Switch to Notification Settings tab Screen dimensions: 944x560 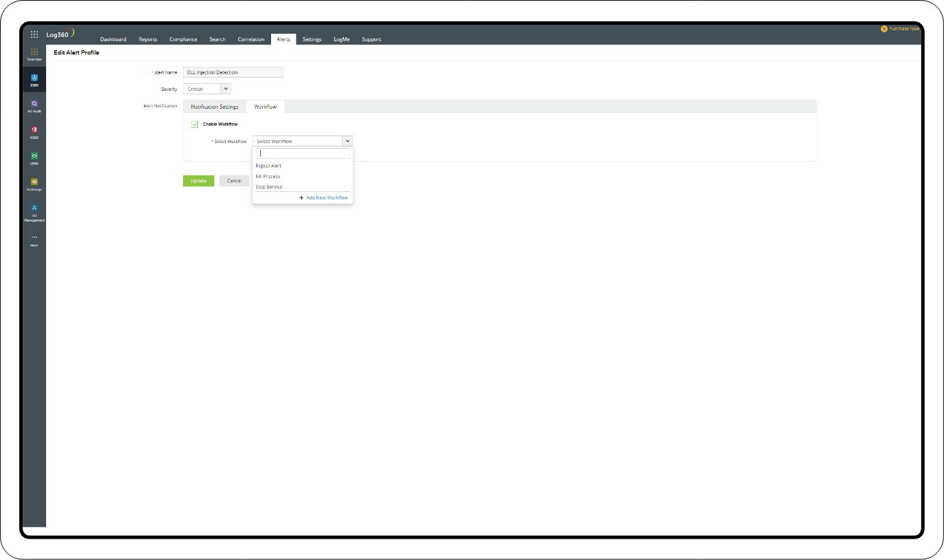215,107
